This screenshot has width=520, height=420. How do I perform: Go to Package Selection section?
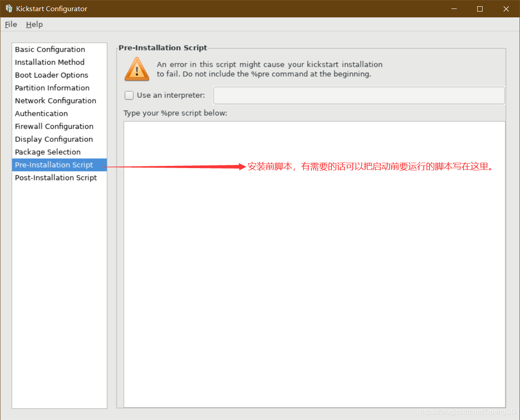[59, 152]
